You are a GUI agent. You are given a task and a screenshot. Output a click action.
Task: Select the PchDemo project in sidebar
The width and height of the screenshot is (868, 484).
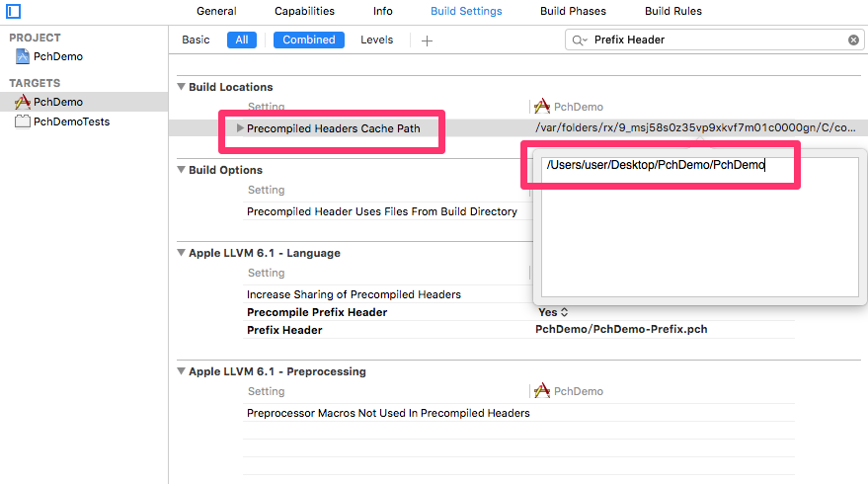(x=57, y=56)
